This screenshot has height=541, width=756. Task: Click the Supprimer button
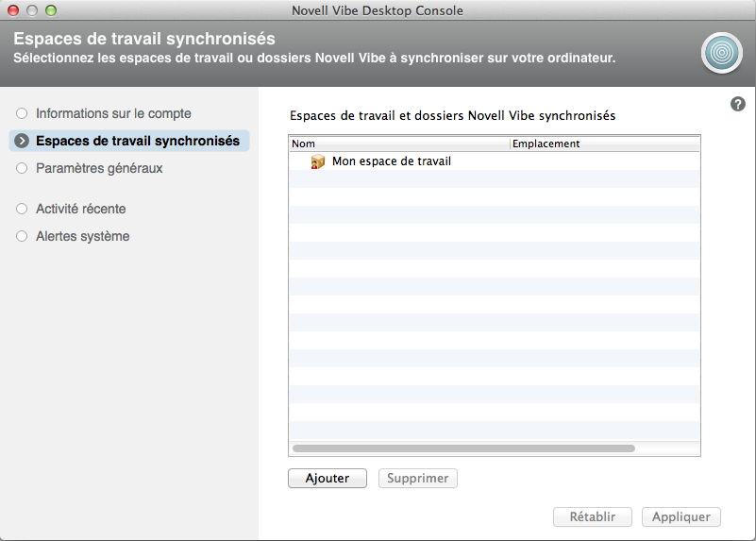coord(417,479)
